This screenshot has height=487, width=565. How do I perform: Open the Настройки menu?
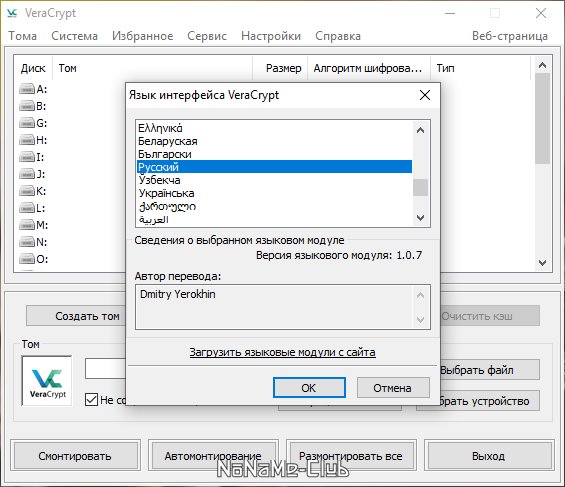271,36
